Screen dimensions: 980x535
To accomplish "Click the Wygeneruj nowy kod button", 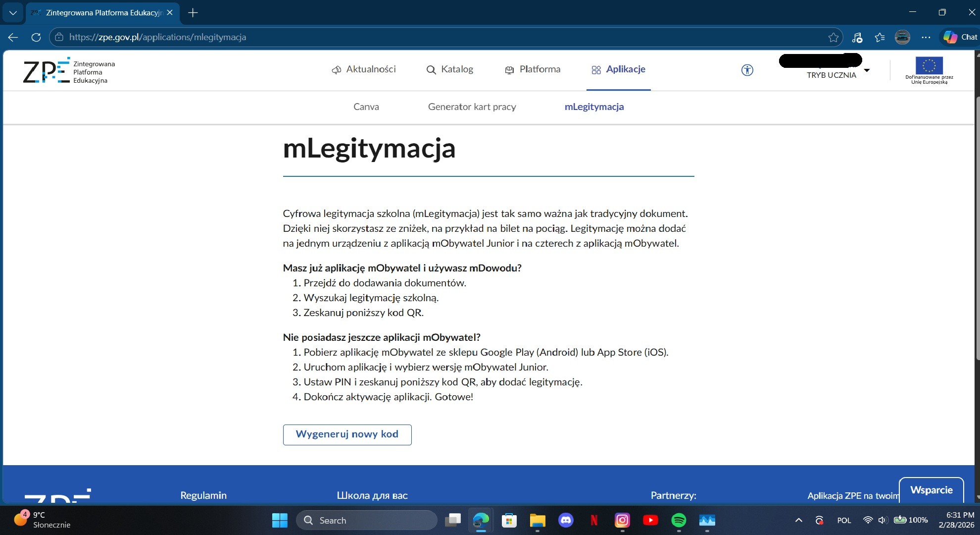I will click(347, 434).
